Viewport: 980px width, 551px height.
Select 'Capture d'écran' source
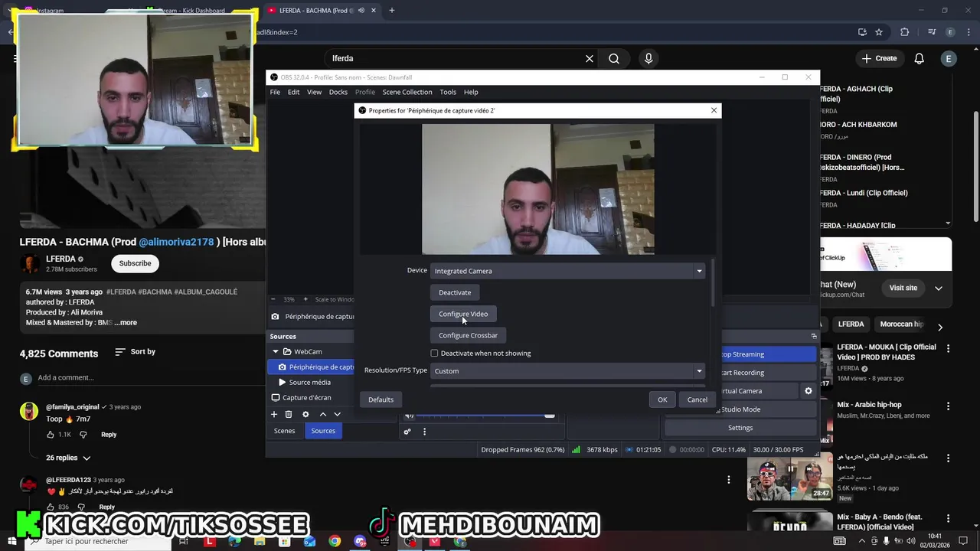pos(306,398)
